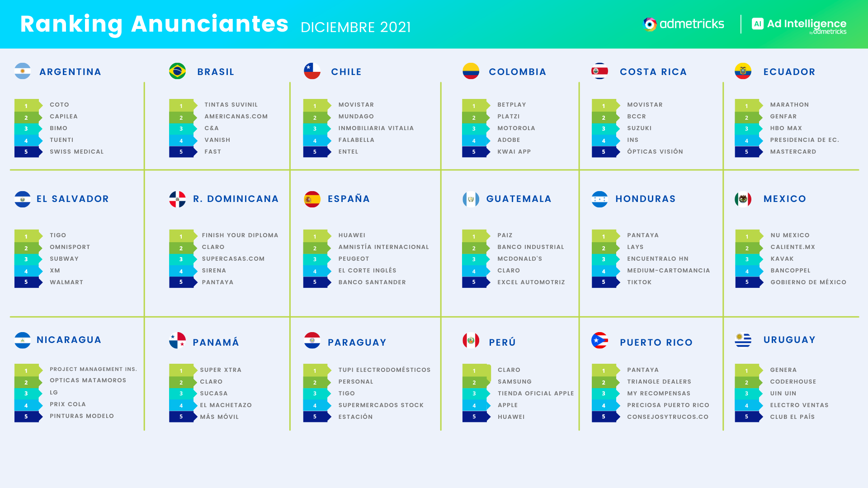
Task: Click the AI badge of Ad Intelligence
Action: pos(757,23)
